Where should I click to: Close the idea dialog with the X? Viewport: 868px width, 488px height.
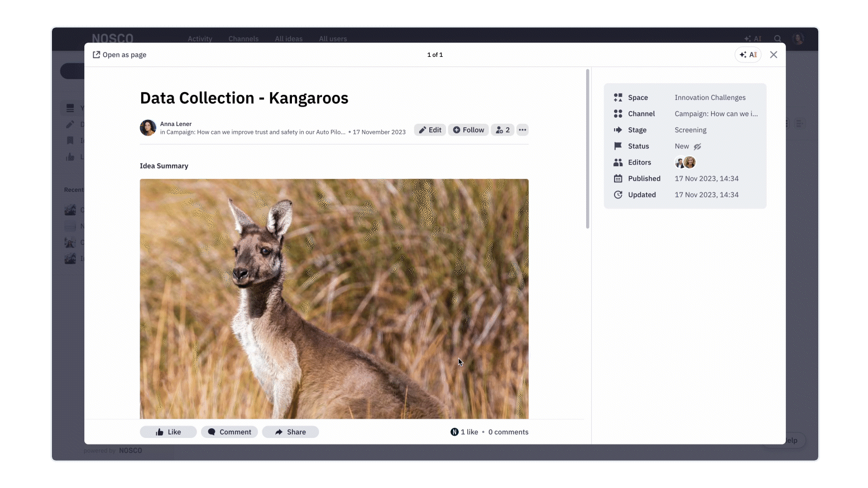pyautogui.click(x=773, y=55)
